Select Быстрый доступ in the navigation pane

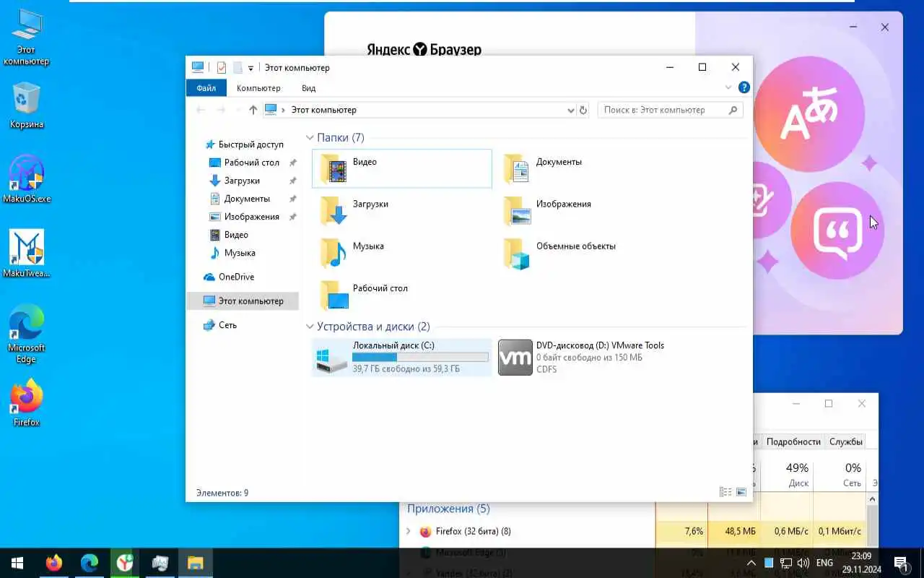250,144
